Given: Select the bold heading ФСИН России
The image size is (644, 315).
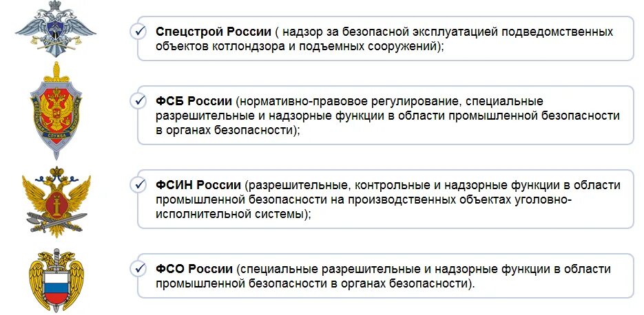Looking at the screenshot, I should (x=198, y=186).
